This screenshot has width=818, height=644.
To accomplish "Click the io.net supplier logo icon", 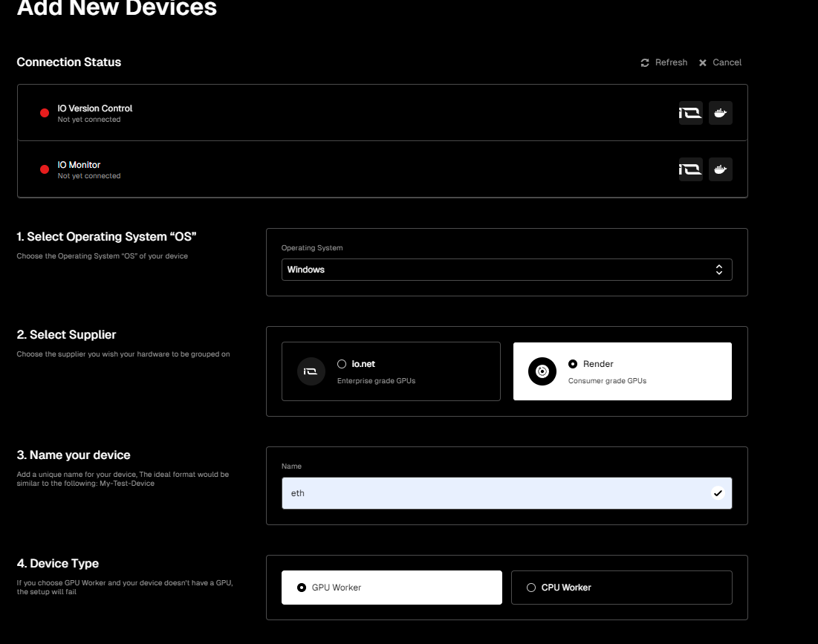I will 311,371.
